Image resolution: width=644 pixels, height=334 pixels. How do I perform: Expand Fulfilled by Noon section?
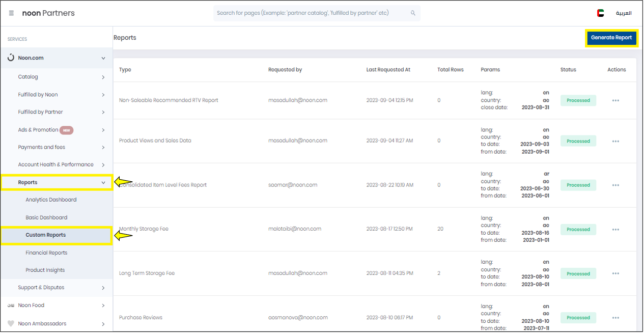pos(103,95)
